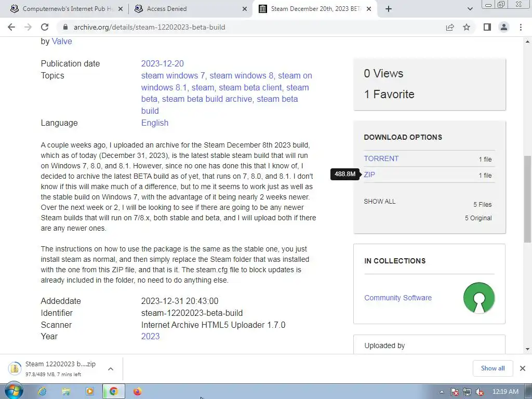Click the forward navigation arrow
532x399 pixels.
[x=28, y=27]
